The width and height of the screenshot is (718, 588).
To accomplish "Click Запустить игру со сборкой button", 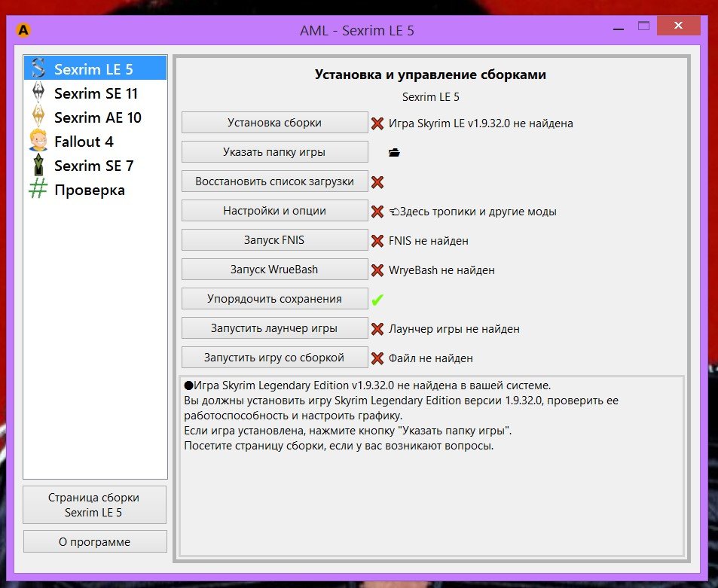I will pos(274,358).
